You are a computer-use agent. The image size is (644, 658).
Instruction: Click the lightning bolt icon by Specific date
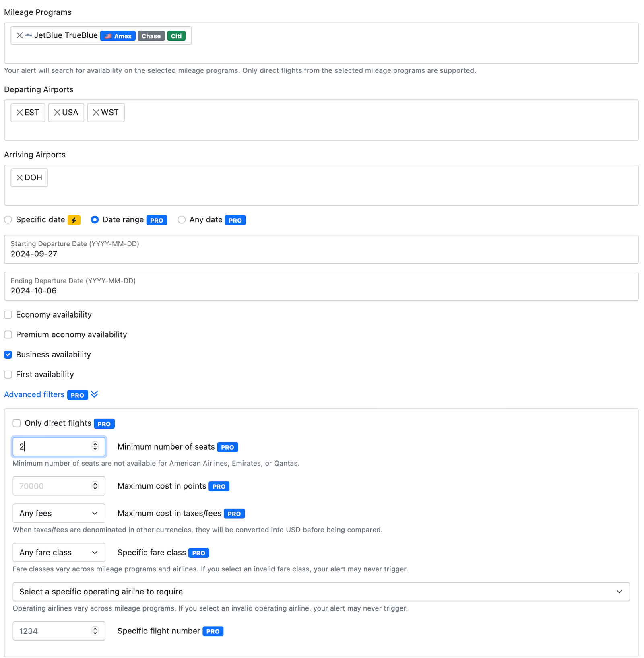click(74, 220)
